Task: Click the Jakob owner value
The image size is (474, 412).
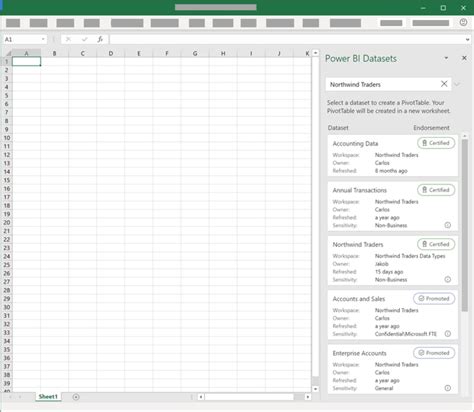Action: click(x=382, y=264)
